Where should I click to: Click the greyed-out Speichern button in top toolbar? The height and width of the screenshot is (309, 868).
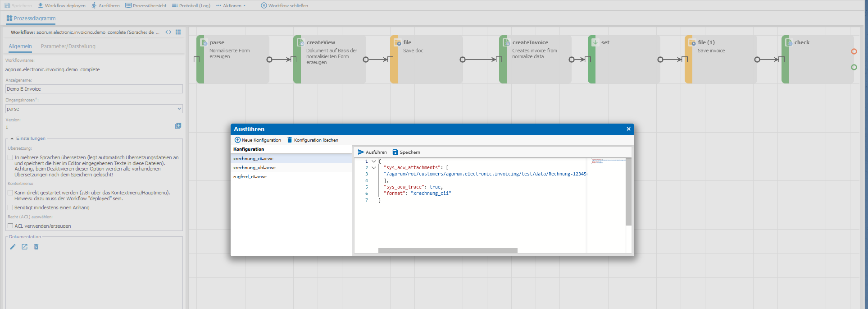[18, 5]
